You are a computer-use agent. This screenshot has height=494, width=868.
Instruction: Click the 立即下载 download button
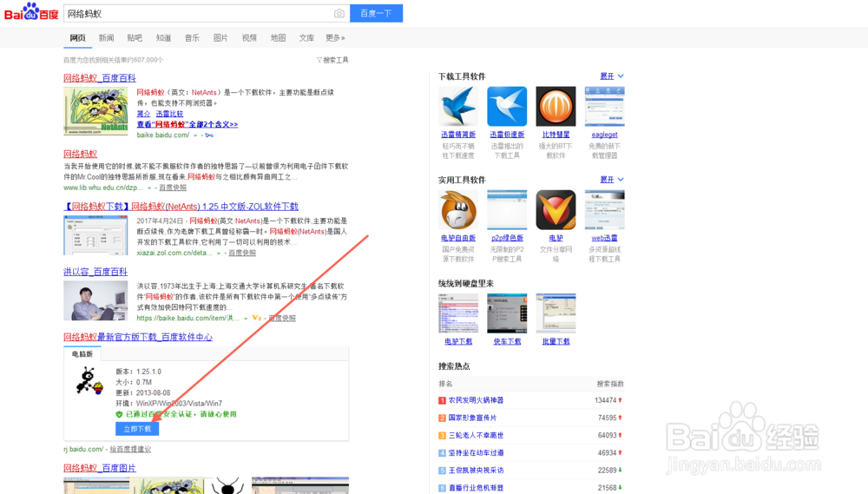tap(137, 429)
